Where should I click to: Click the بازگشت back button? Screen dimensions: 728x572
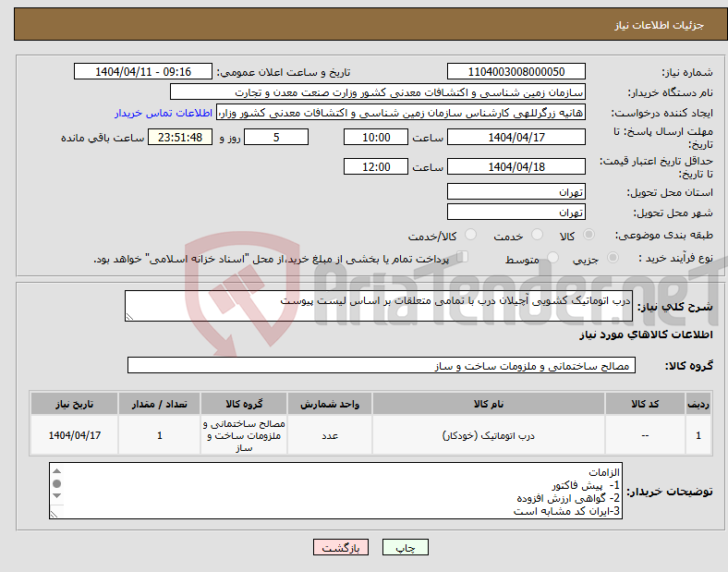[x=341, y=547]
